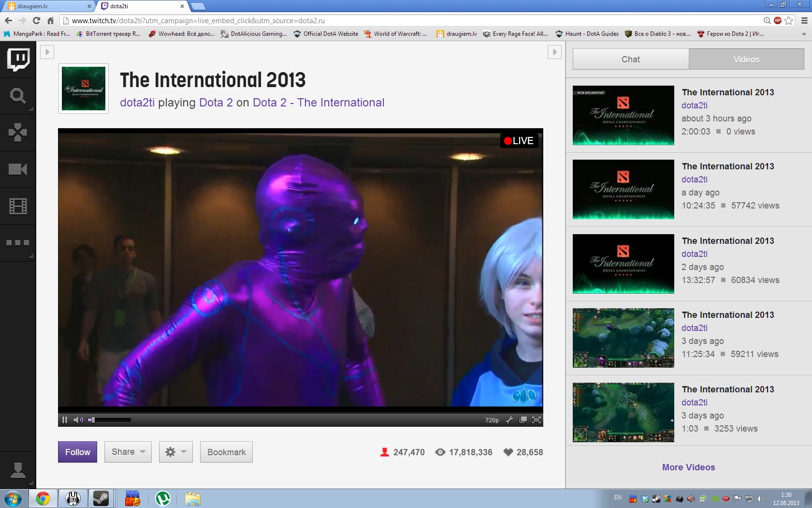The height and width of the screenshot is (508, 812).
Task: Switch to the draugiem.lv tab
Action: pyautogui.click(x=48, y=6)
